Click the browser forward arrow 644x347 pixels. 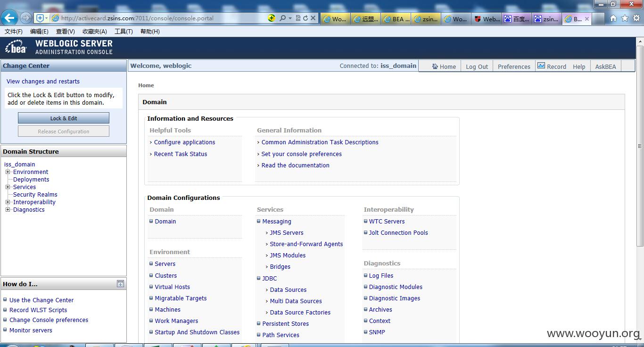tap(26, 18)
